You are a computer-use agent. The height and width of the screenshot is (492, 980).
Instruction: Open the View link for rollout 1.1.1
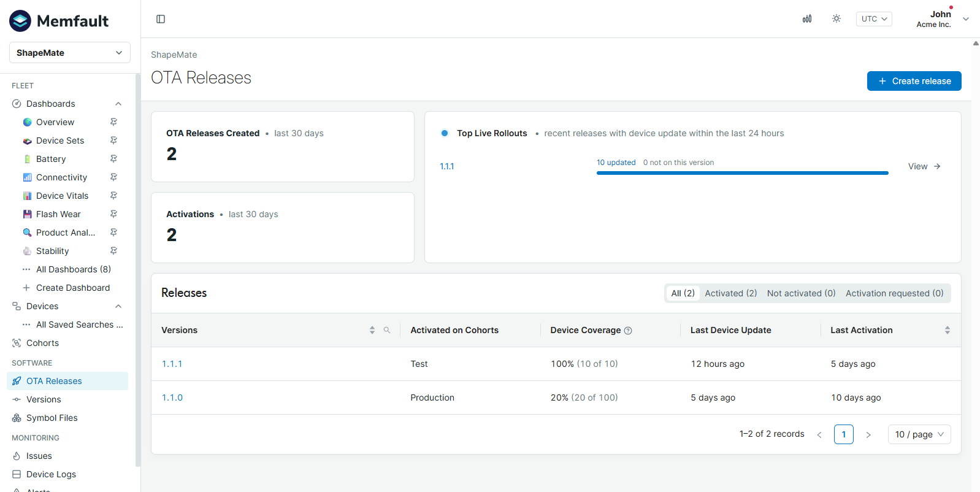[x=924, y=166]
